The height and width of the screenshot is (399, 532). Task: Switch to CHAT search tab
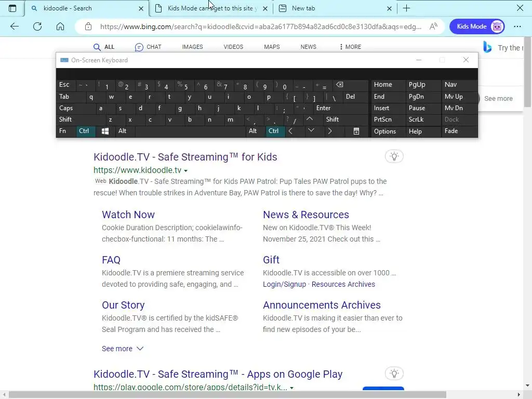pos(148,47)
